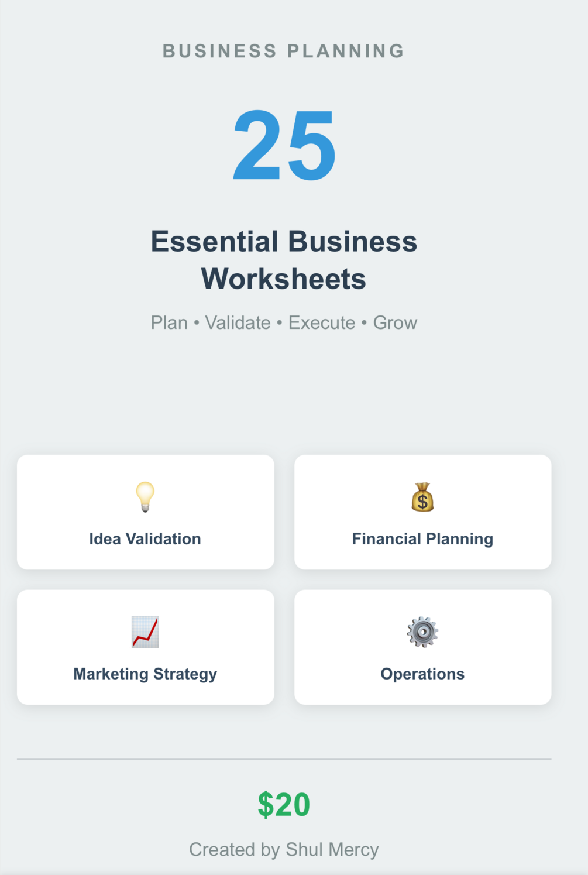Select the Idea Validation label
Image resolution: width=588 pixels, height=875 pixels.
coord(145,539)
